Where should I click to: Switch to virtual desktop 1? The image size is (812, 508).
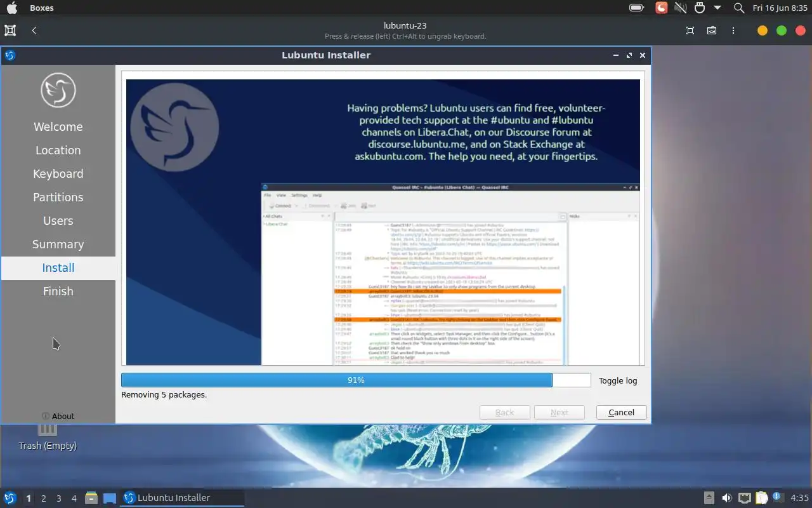pos(29,498)
